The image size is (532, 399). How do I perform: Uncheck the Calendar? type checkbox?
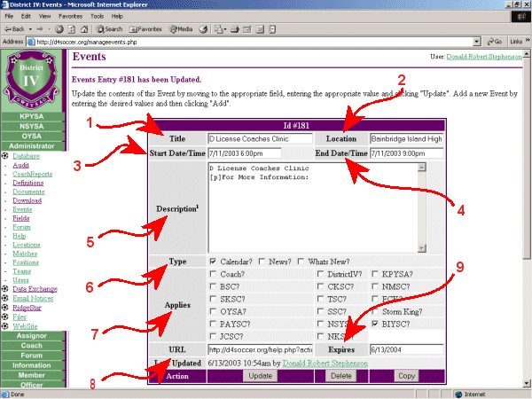tap(213, 262)
